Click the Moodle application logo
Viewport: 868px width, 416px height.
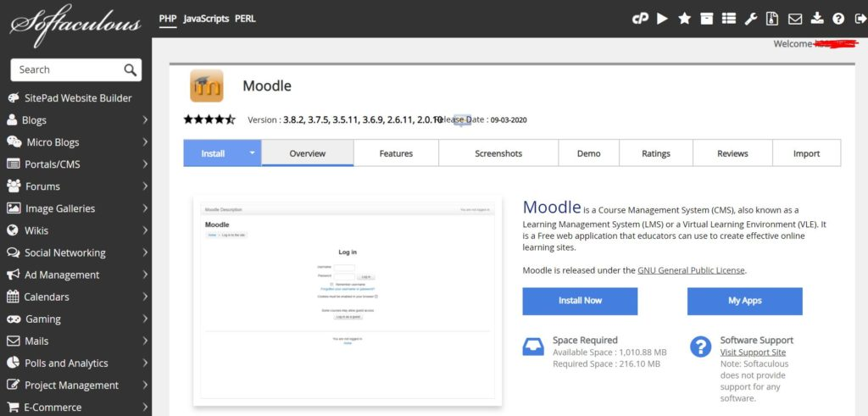(x=207, y=86)
